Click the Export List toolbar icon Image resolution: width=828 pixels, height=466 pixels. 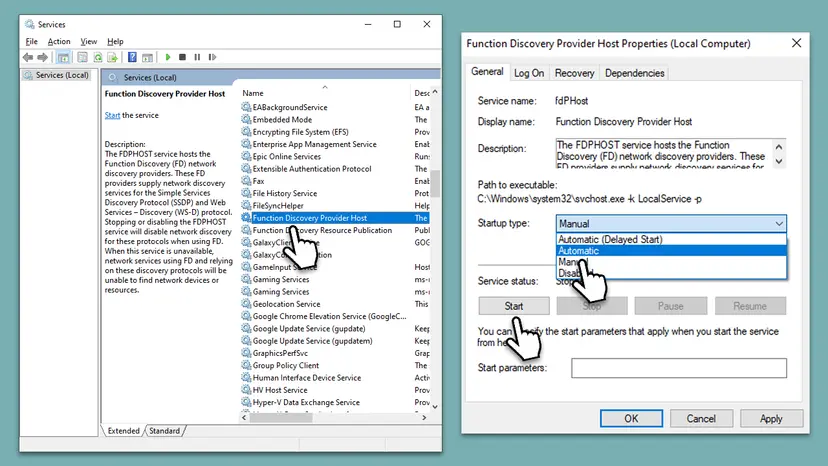point(112,57)
